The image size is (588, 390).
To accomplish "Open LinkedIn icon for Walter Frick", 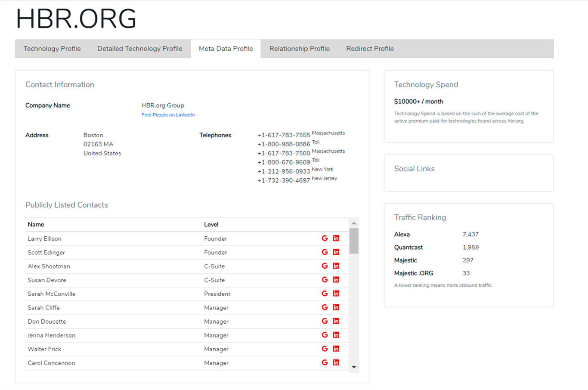I will [x=336, y=349].
